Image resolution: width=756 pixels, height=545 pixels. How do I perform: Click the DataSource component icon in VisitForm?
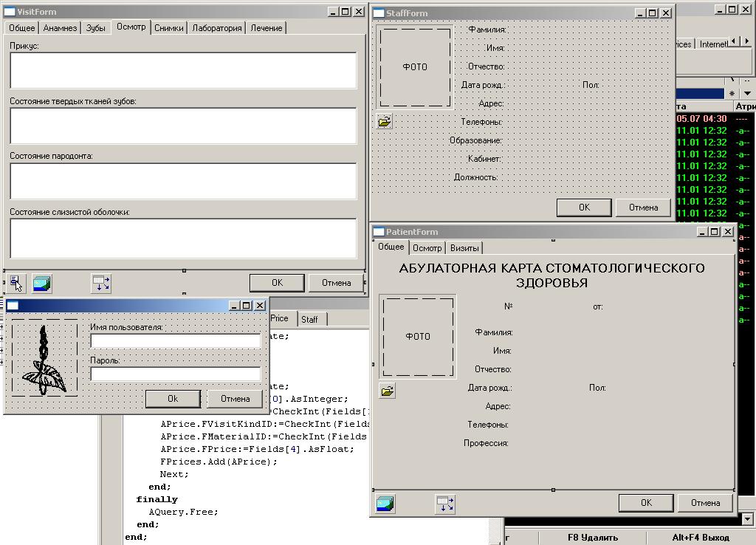[16, 283]
